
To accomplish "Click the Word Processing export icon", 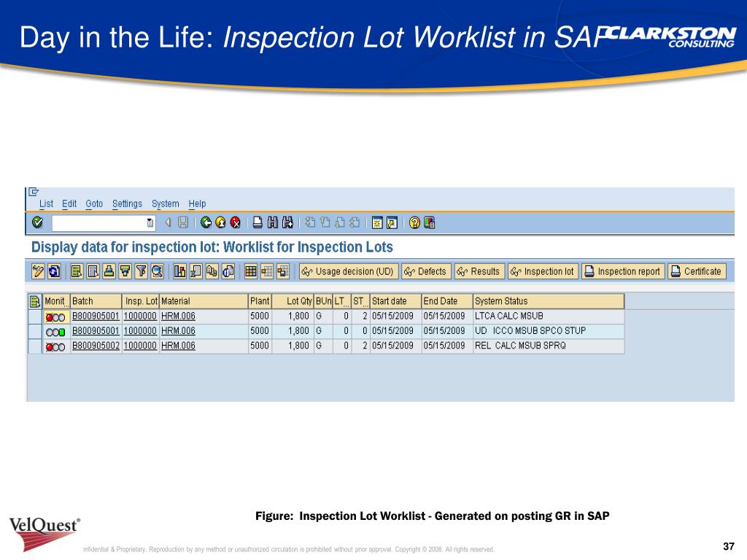I will click(x=212, y=271).
